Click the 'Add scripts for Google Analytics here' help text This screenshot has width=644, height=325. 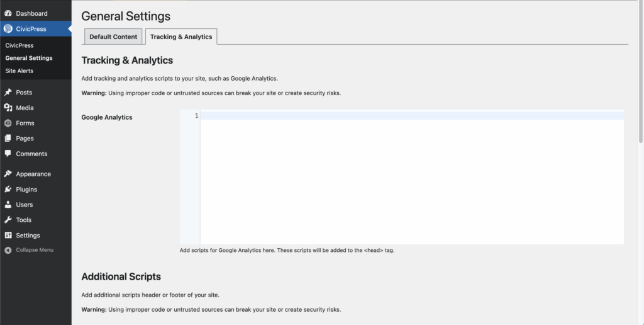(x=287, y=250)
